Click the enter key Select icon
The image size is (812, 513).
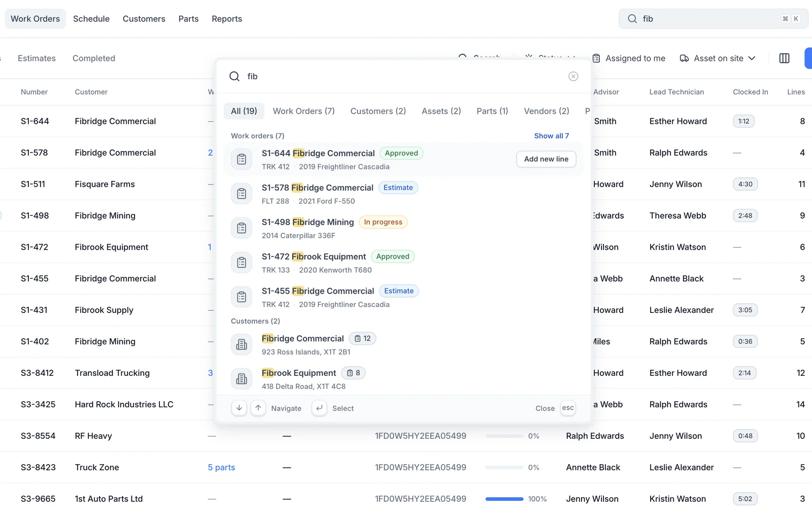(319, 408)
